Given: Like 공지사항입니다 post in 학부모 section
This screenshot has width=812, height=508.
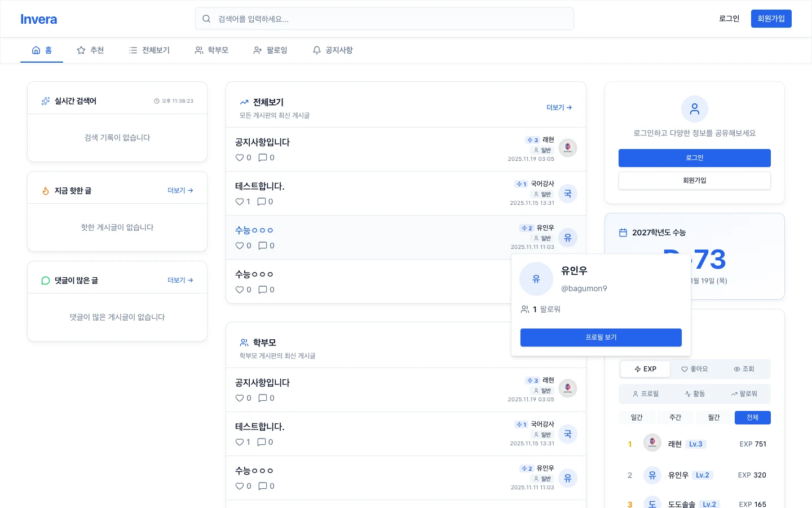Looking at the screenshot, I should (240, 398).
